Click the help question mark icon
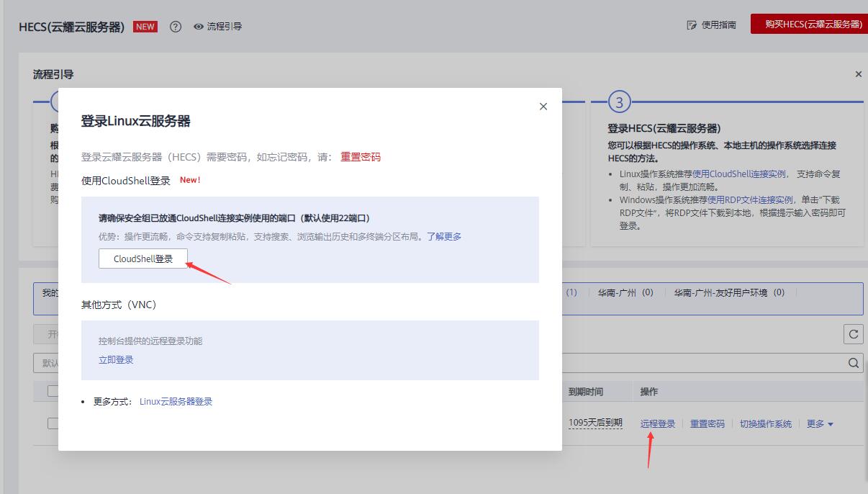This screenshot has height=494, width=868. [176, 27]
